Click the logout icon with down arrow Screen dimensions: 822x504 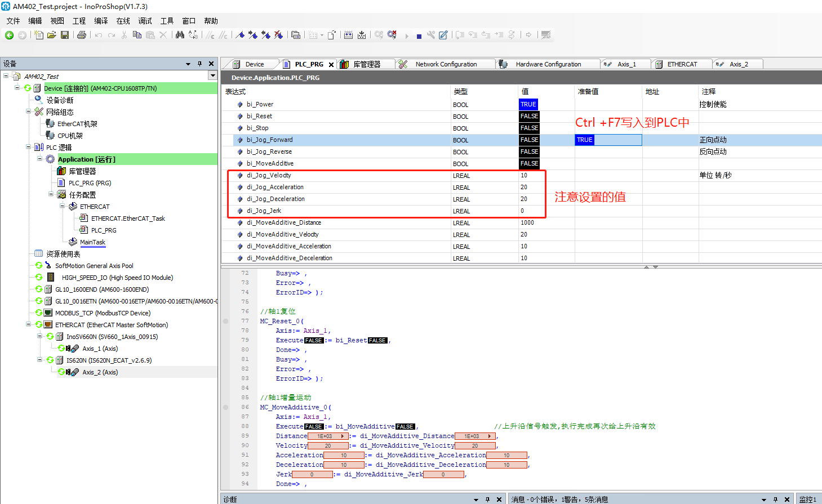(362, 35)
